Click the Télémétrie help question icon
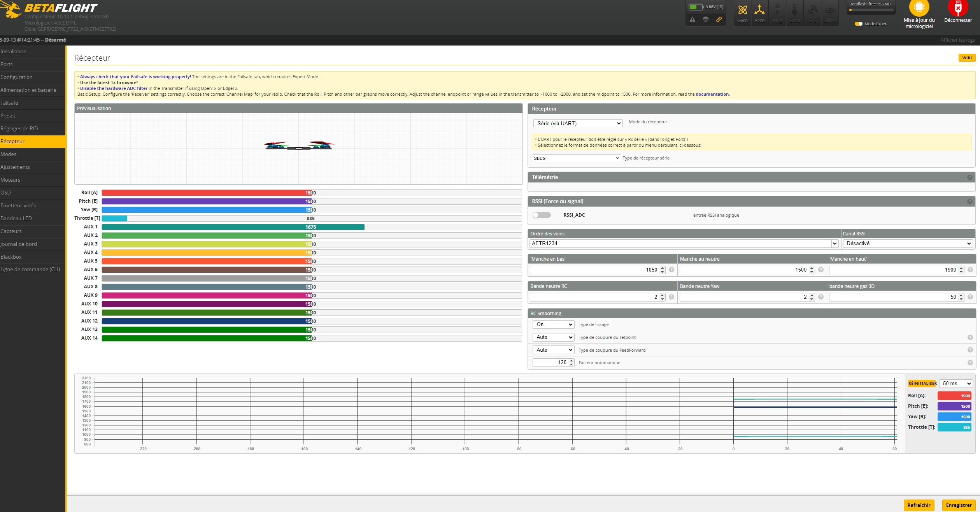 tap(970, 177)
